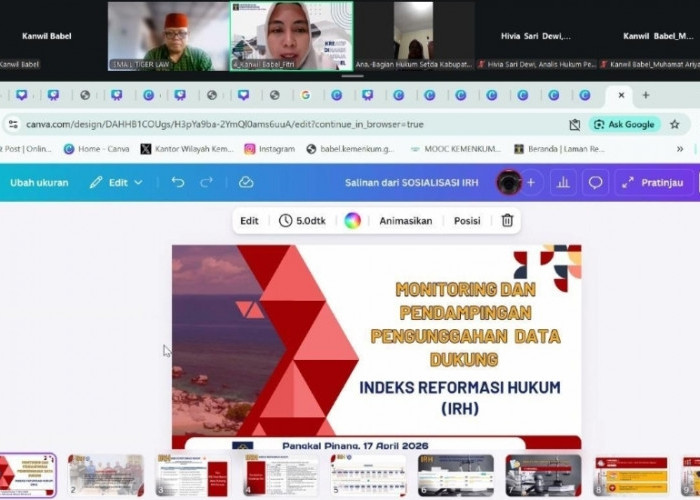Select slide thumbnail 2
Screen dimensions: 700x500
[x=106, y=475]
